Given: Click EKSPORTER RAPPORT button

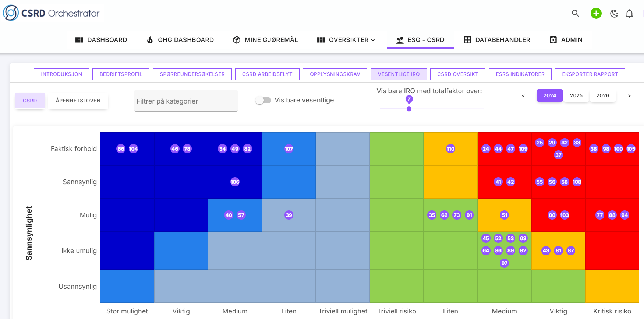Looking at the screenshot, I should (x=590, y=74).
